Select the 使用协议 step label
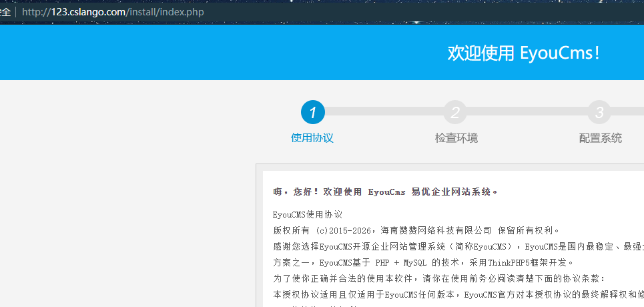The width and height of the screenshot is (644, 307). pyautogui.click(x=312, y=138)
